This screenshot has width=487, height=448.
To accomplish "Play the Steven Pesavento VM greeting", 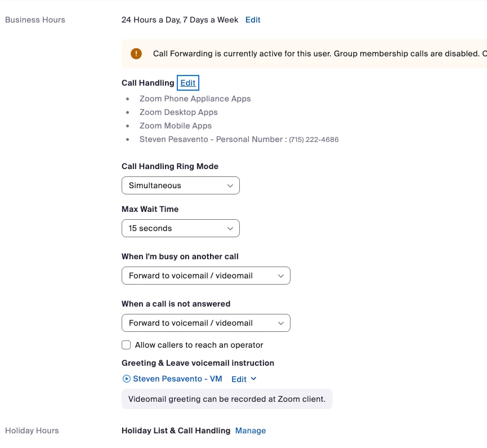I will [127, 379].
